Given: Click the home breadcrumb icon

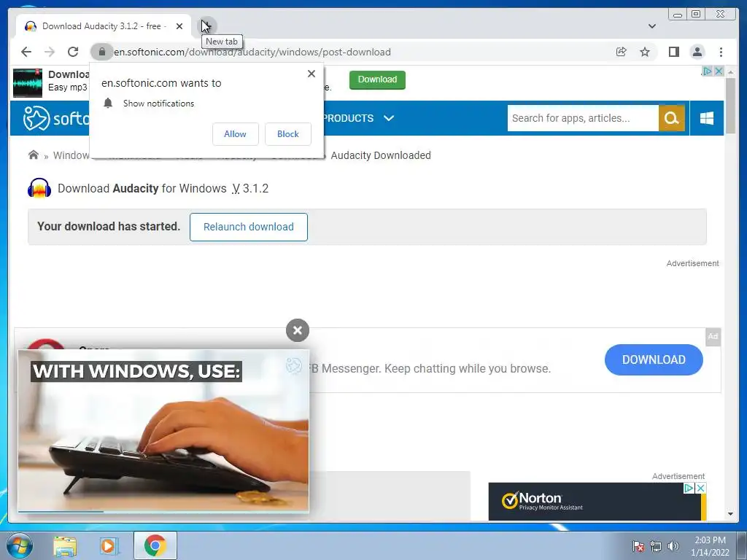Looking at the screenshot, I should pyautogui.click(x=34, y=155).
